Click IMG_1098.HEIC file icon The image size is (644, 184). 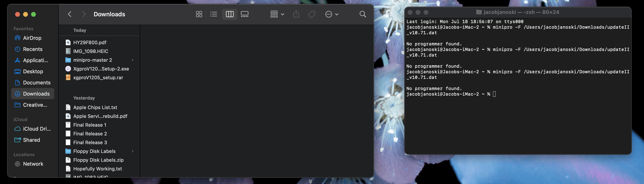pyautogui.click(x=68, y=51)
